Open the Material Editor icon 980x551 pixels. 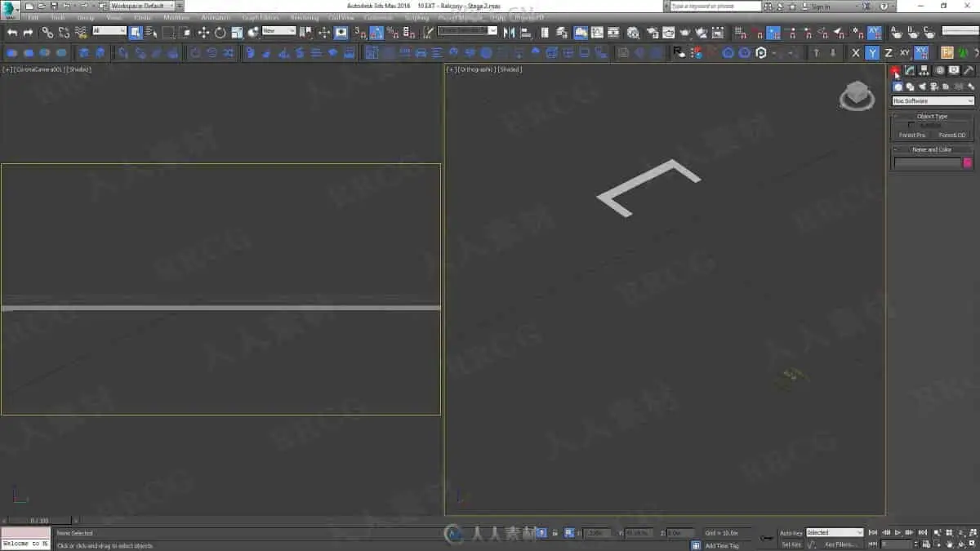click(x=635, y=33)
